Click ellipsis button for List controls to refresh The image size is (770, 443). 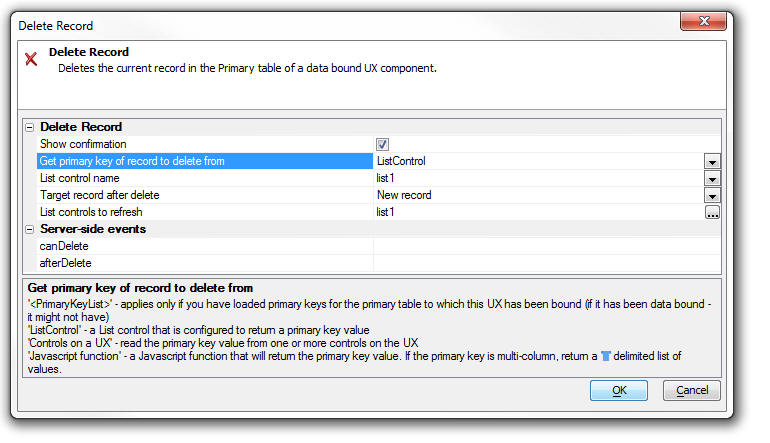pyautogui.click(x=712, y=212)
